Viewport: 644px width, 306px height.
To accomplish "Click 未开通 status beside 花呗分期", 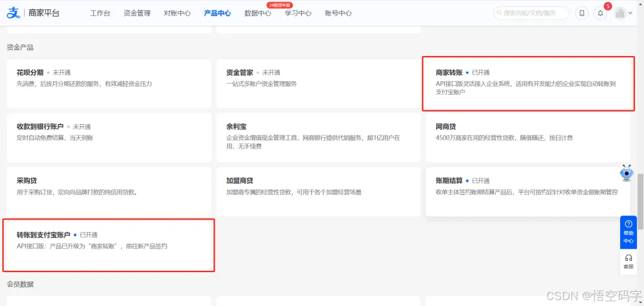I will point(61,73).
